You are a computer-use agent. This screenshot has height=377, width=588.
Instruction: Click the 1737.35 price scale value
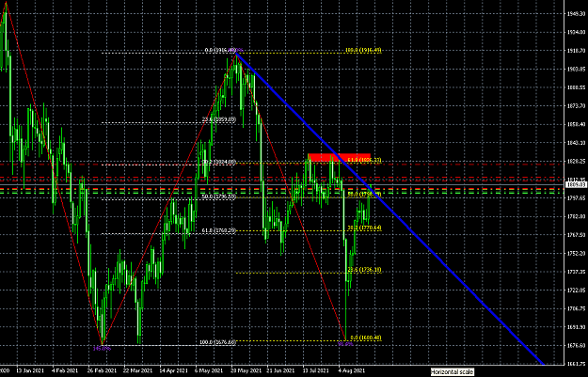[576, 272]
